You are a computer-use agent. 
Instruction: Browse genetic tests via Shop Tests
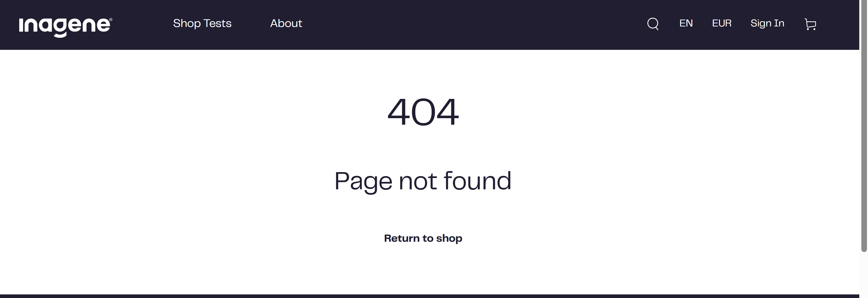coord(202,23)
